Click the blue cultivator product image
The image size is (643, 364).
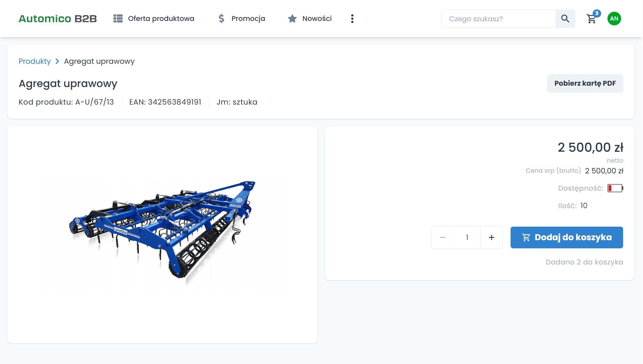(162, 229)
